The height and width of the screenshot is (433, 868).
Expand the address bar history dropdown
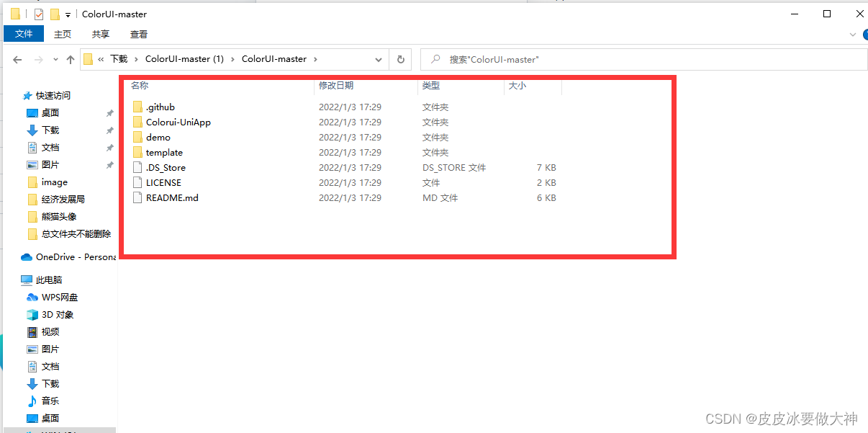[379, 60]
